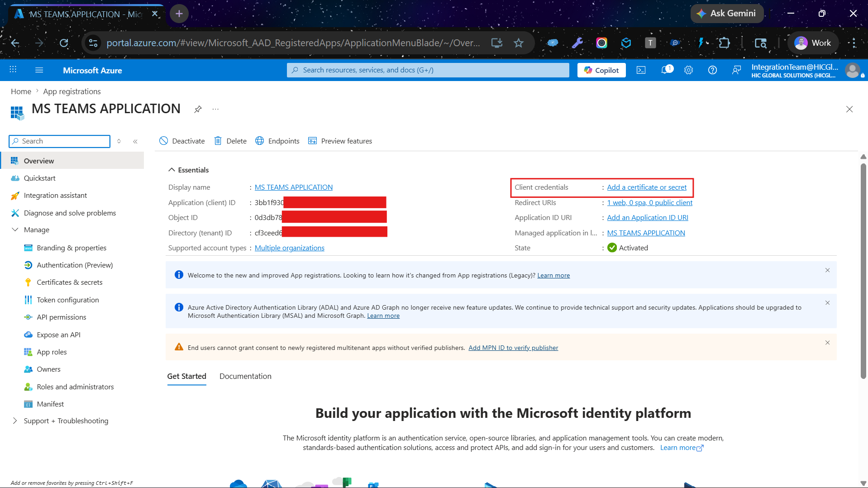Click Add a certificate or secret link
The image size is (868, 488).
[647, 187]
